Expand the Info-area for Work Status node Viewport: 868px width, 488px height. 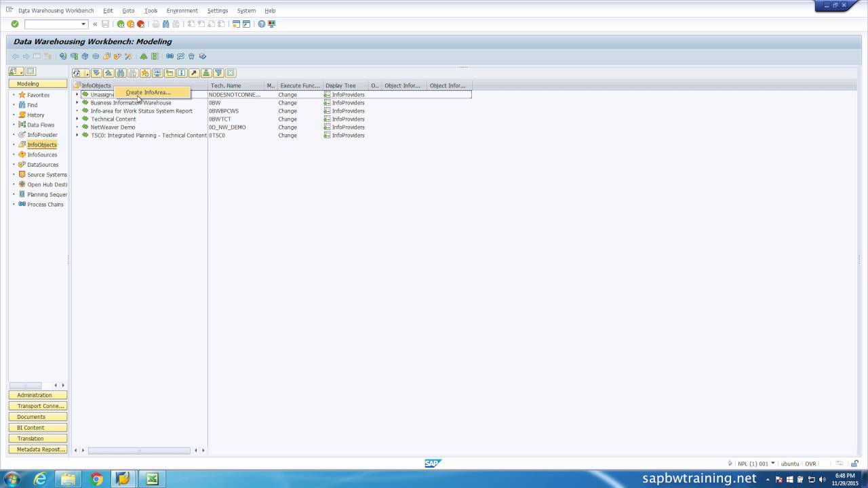pos(77,110)
